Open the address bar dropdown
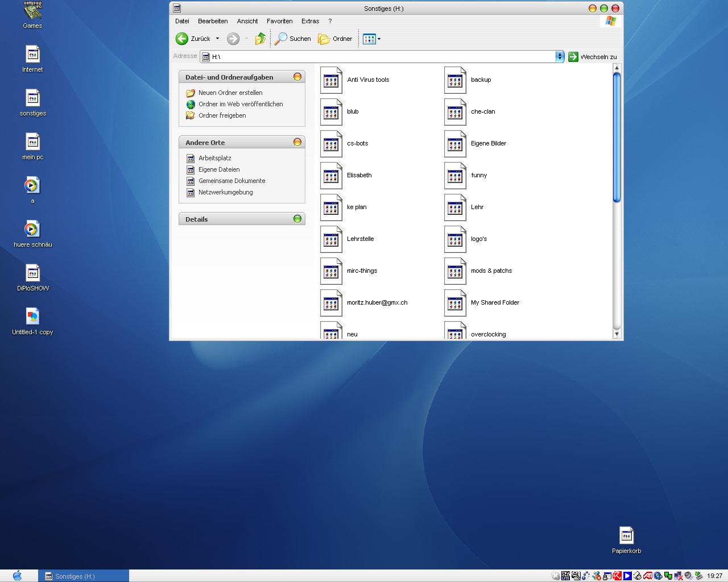The width and height of the screenshot is (728, 582). click(560, 56)
